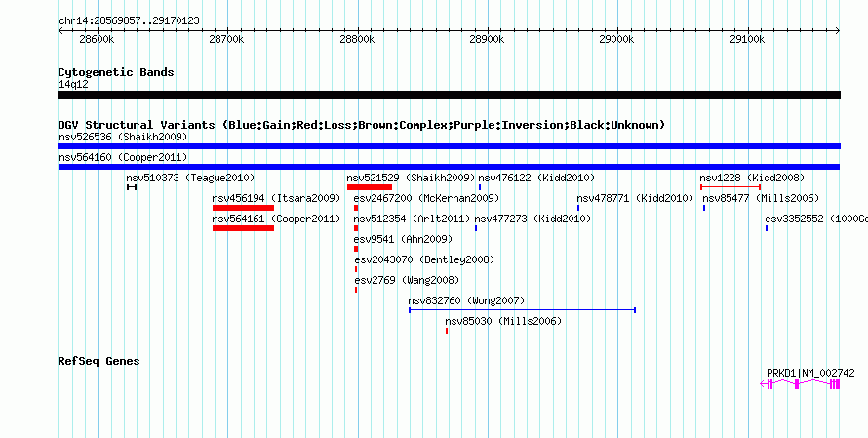
Task: Click the nsv564160 (Cooper2011) variant label
Action: pyautogui.click(x=123, y=158)
